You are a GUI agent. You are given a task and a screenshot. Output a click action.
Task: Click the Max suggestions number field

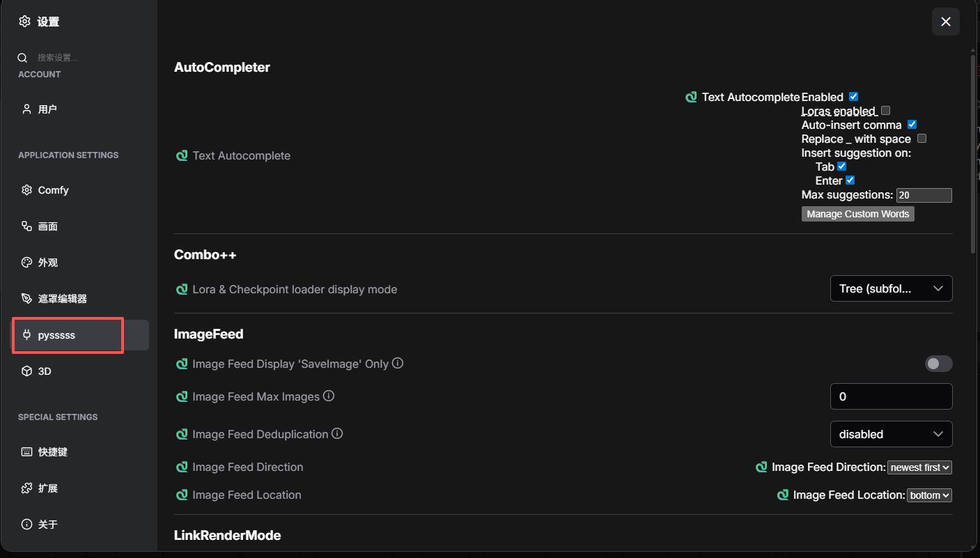pos(924,195)
